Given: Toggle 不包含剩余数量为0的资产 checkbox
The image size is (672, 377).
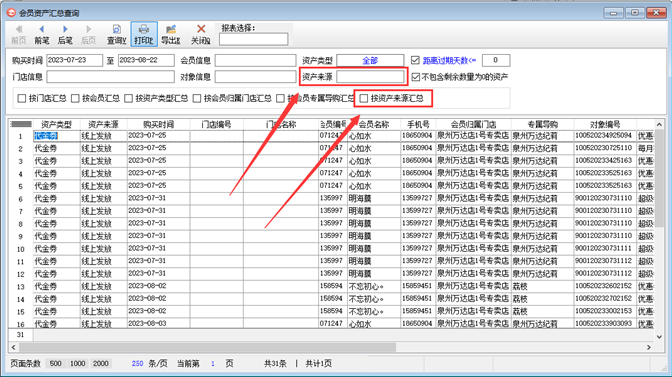Looking at the screenshot, I should pos(415,77).
